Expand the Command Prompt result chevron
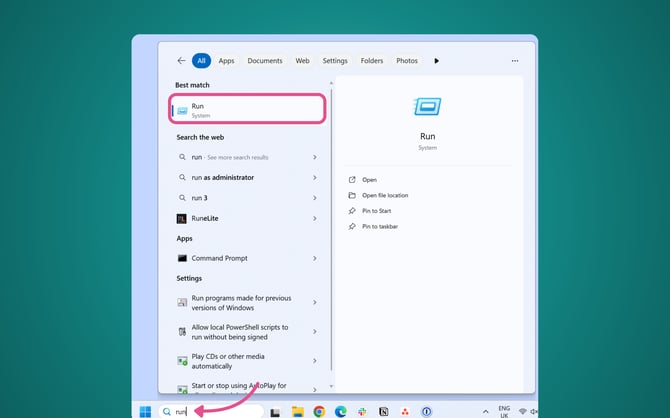 pos(315,258)
